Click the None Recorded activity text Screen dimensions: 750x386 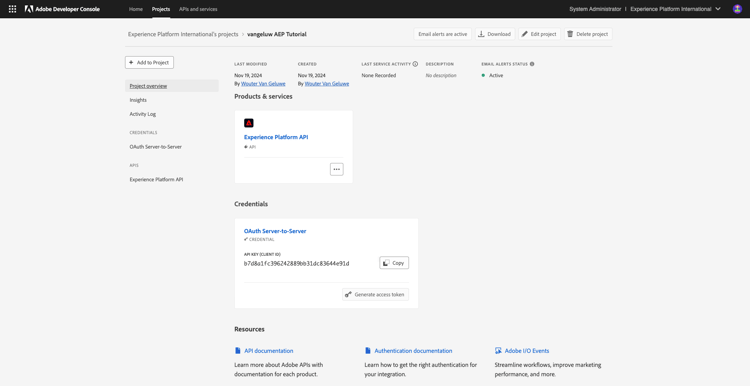pos(379,76)
